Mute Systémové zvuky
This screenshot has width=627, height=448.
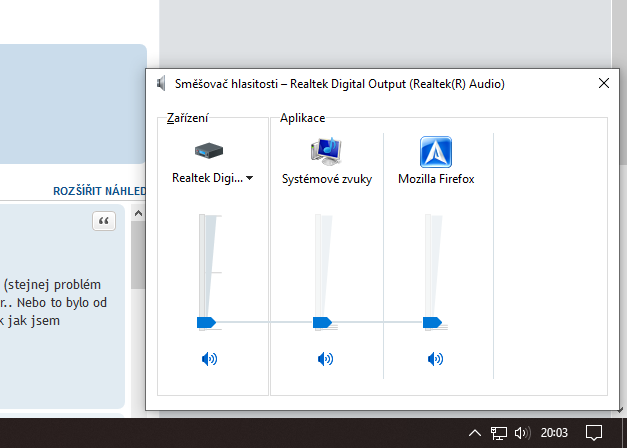tap(325, 359)
